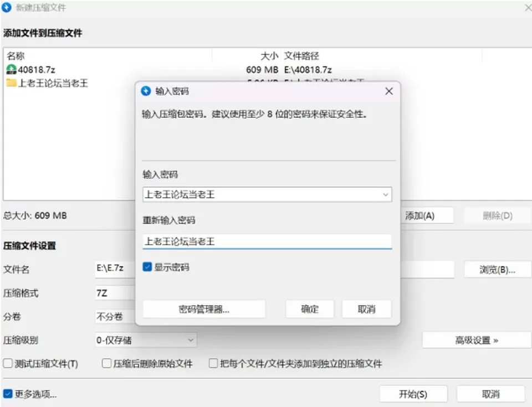The width and height of the screenshot is (532, 407).
Task: Open 密码管理器 password manager
Action: (204, 309)
